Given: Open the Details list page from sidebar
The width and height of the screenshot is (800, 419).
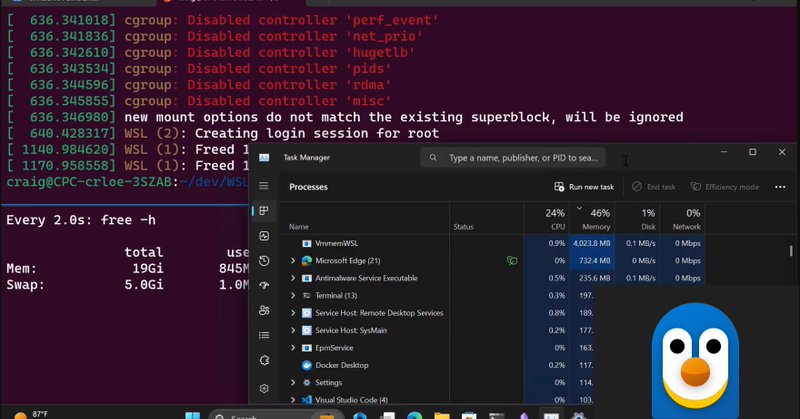Looking at the screenshot, I should click(264, 335).
